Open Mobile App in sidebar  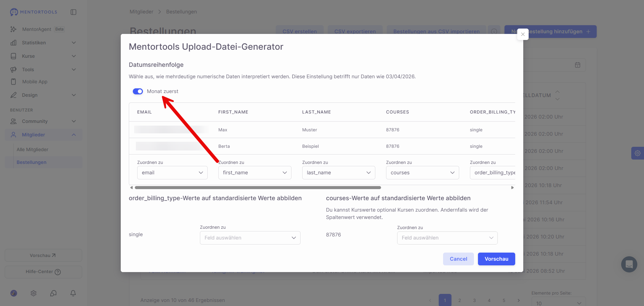[43, 82]
